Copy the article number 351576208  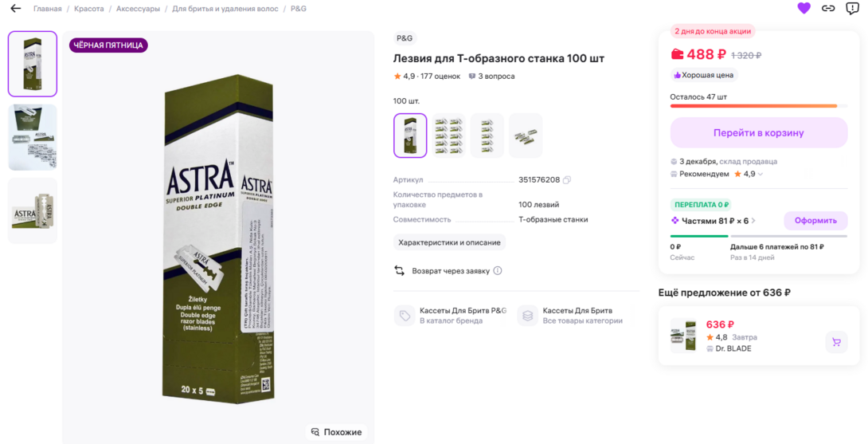(567, 180)
